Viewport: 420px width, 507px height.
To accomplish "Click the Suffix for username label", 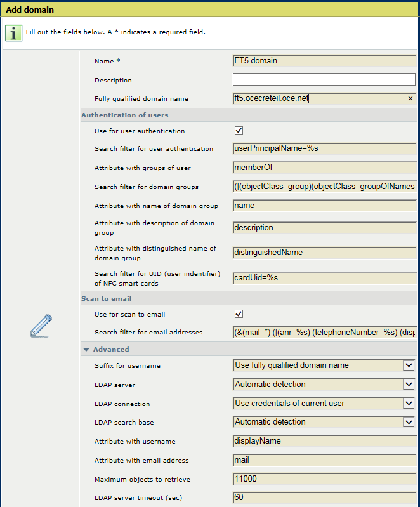I will [128, 365].
